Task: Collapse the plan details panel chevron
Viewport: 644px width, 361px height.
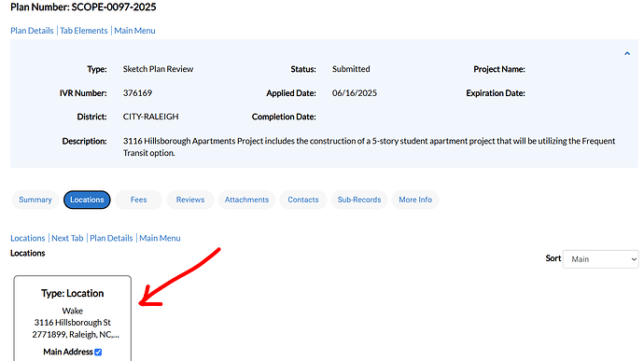Action: pos(627,53)
